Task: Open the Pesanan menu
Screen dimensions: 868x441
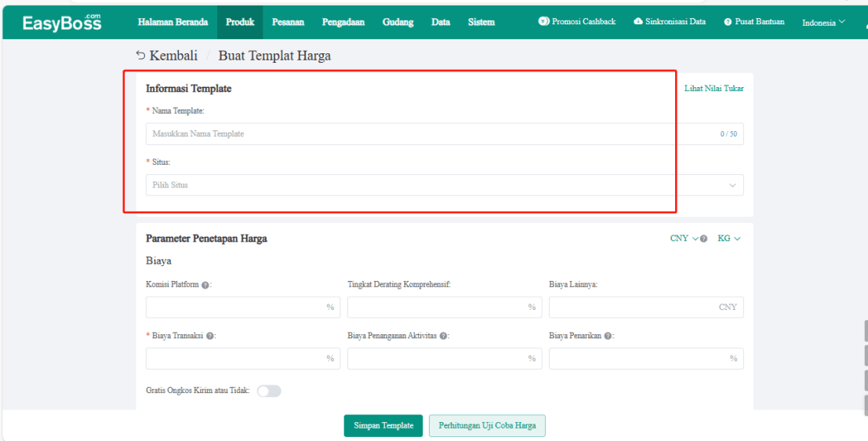Action: [x=288, y=22]
